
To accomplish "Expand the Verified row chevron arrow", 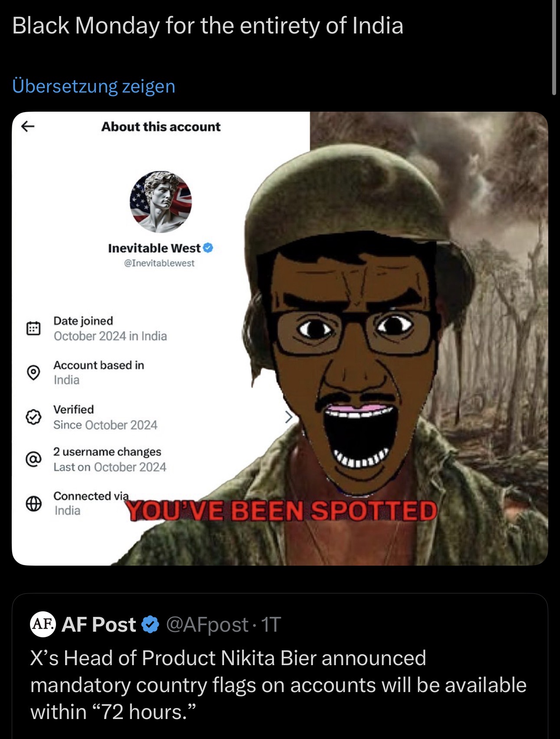I will pos(289,417).
